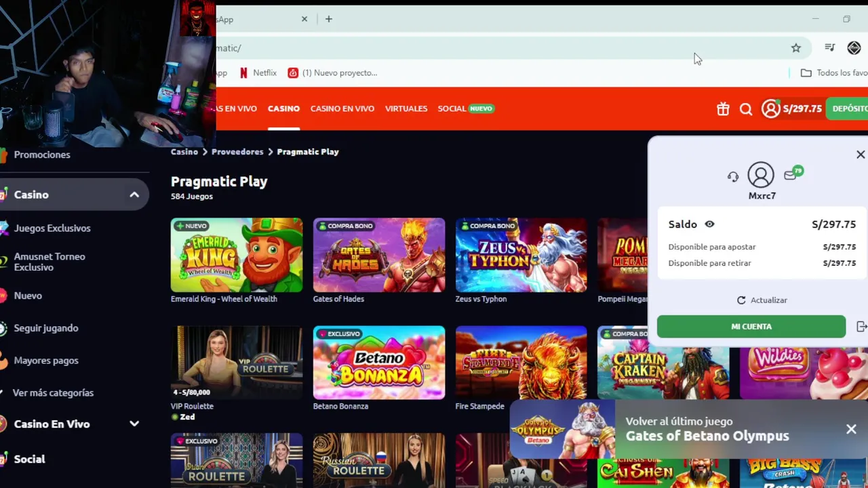This screenshot has height=488, width=868.
Task: Open the Nuevo proyecto bookmark
Action: pos(332,73)
